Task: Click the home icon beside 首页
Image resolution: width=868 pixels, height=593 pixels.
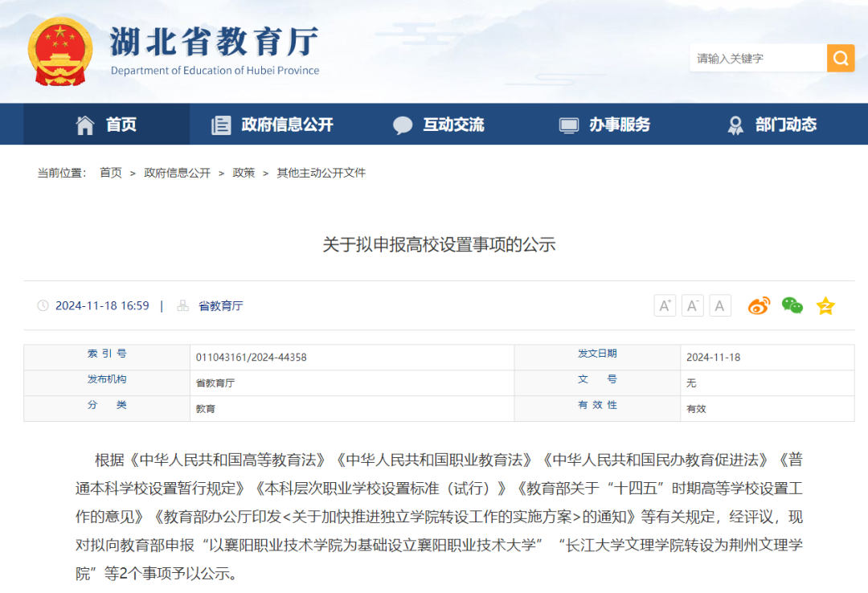Action: pyautogui.click(x=84, y=125)
